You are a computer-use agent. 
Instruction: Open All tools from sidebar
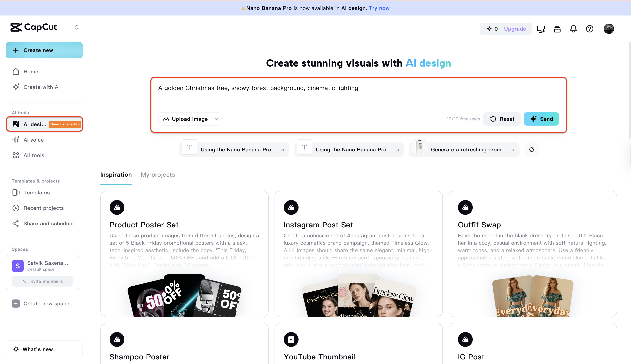pyautogui.click(x=34, y=155)
